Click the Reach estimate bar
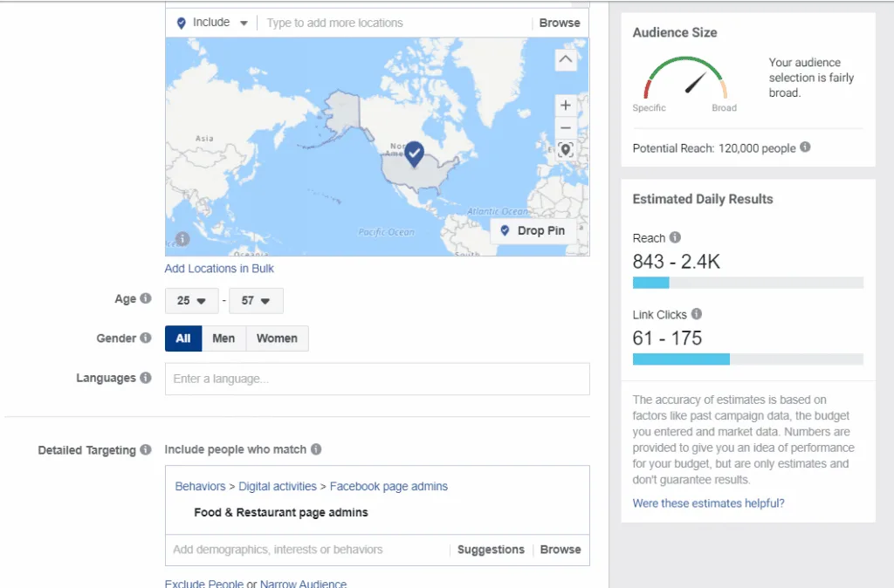 pos(748,283)
